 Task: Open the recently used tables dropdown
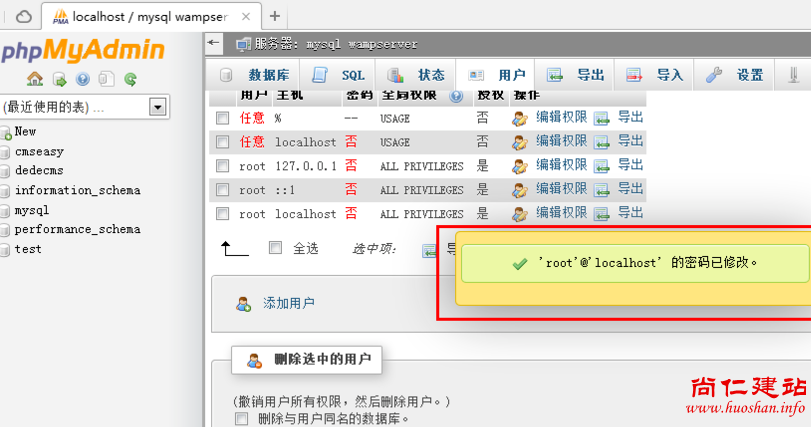coord(157,107)
